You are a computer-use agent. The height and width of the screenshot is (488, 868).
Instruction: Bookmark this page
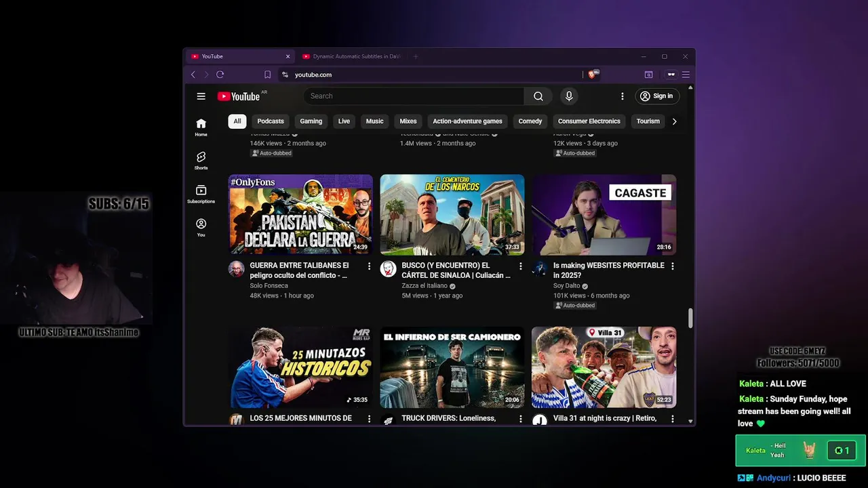point(267,75)
